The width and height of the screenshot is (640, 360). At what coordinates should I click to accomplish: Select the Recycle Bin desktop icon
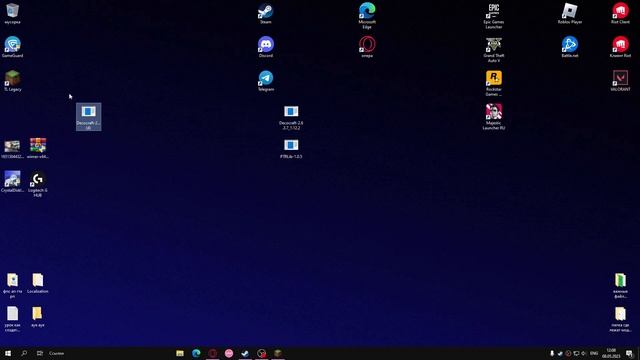tap(12, 13)
